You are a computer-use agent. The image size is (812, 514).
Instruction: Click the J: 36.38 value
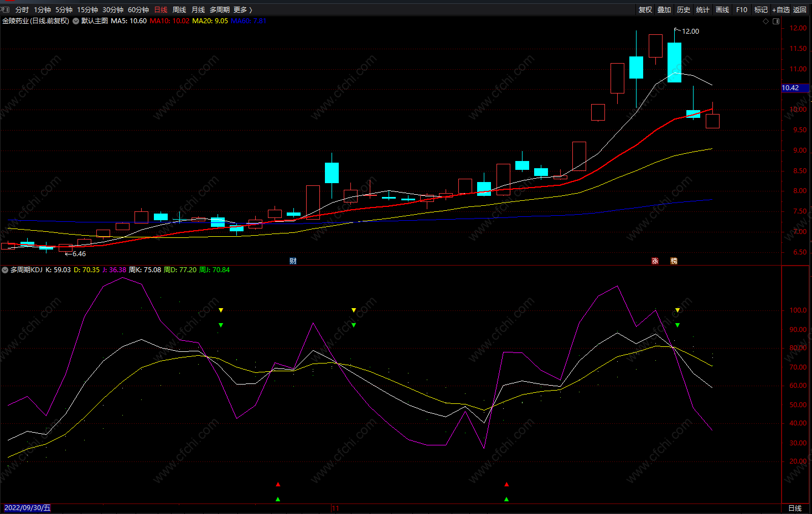tap(115, 270)
